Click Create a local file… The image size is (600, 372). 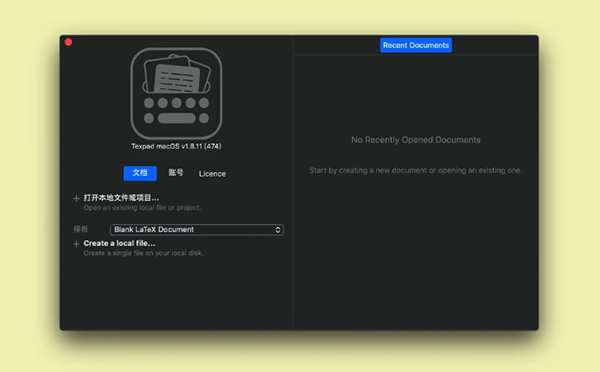[x=119, y=243]
